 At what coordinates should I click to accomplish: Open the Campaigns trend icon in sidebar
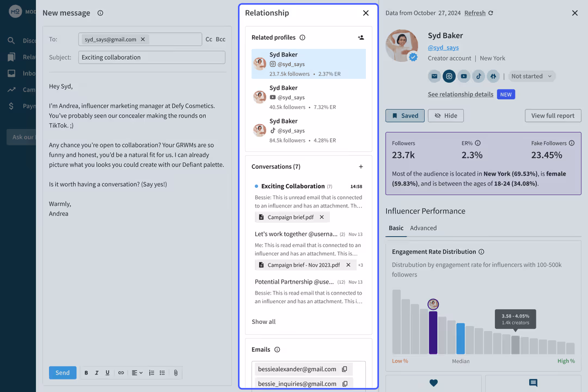(x=11, y=90)
